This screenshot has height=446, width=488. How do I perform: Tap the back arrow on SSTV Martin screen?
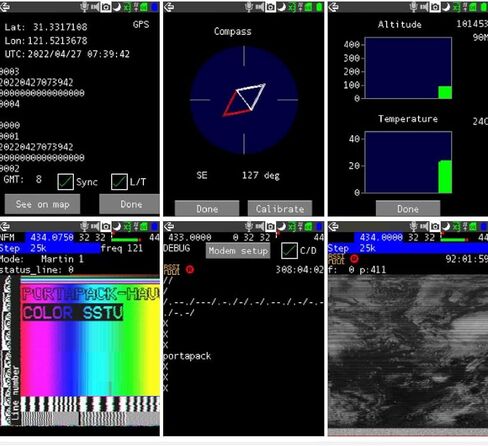[x=5, y=227]
